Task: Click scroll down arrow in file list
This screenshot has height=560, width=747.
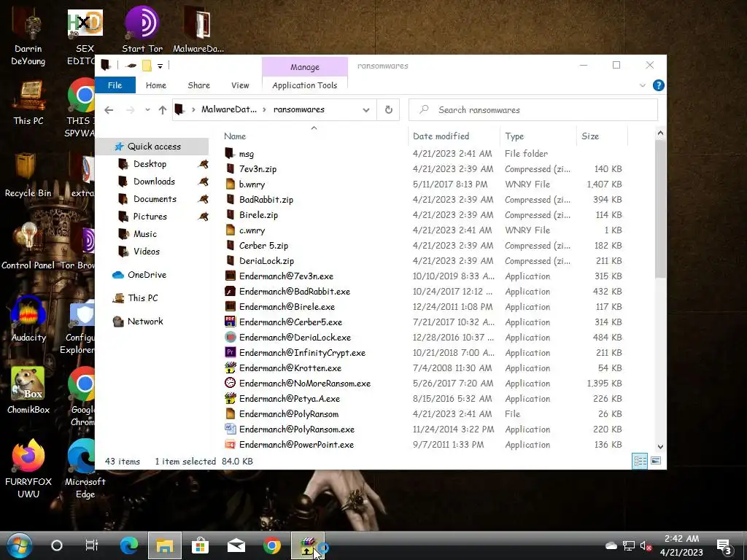Action: tap(660, 447)
